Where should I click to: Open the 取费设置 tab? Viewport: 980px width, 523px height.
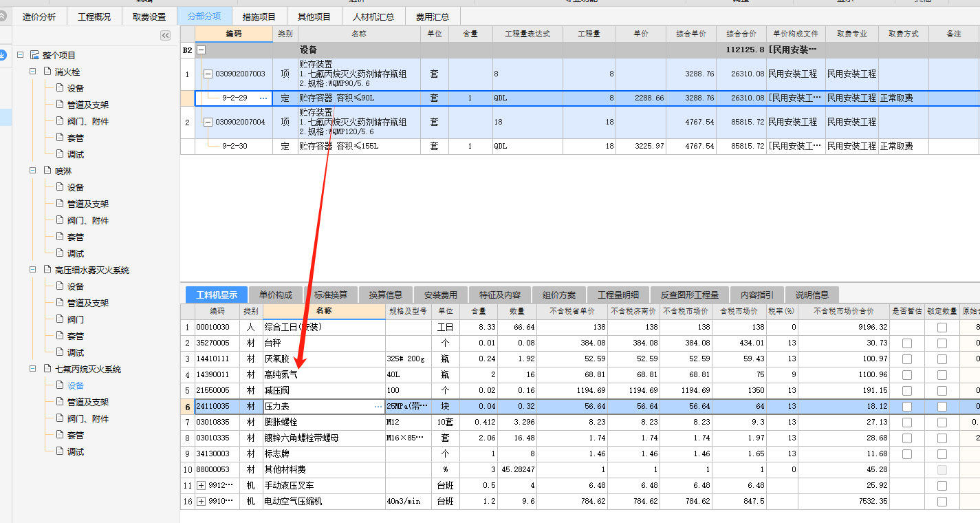[149, 17]
